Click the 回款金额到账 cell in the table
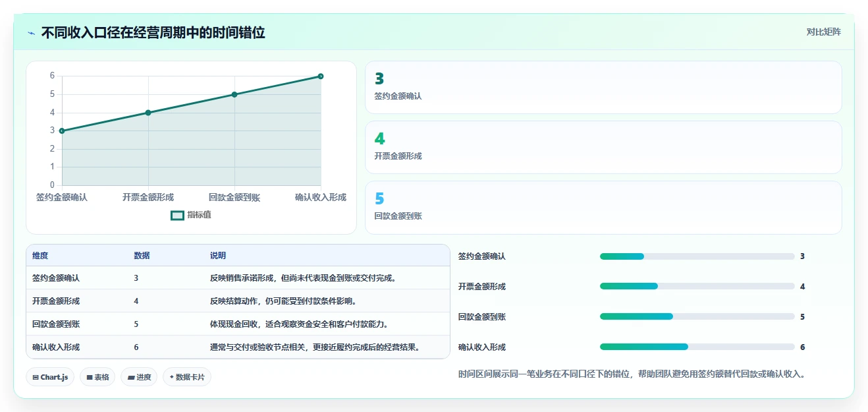 (x=56, y=324)
